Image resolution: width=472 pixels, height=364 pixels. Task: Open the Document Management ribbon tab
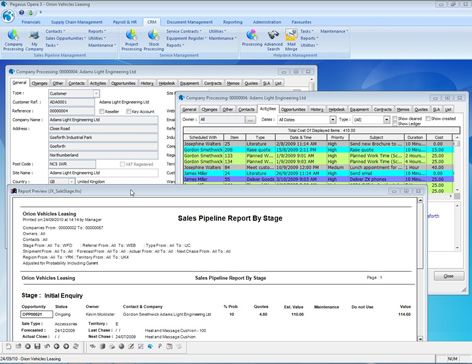click(189, 22)
